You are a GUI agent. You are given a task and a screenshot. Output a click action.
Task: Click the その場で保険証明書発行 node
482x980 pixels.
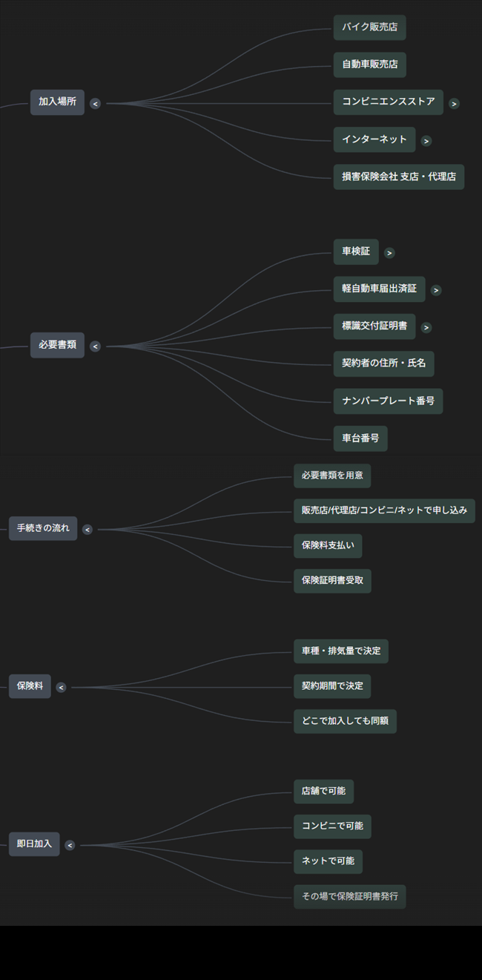[349, 896]
